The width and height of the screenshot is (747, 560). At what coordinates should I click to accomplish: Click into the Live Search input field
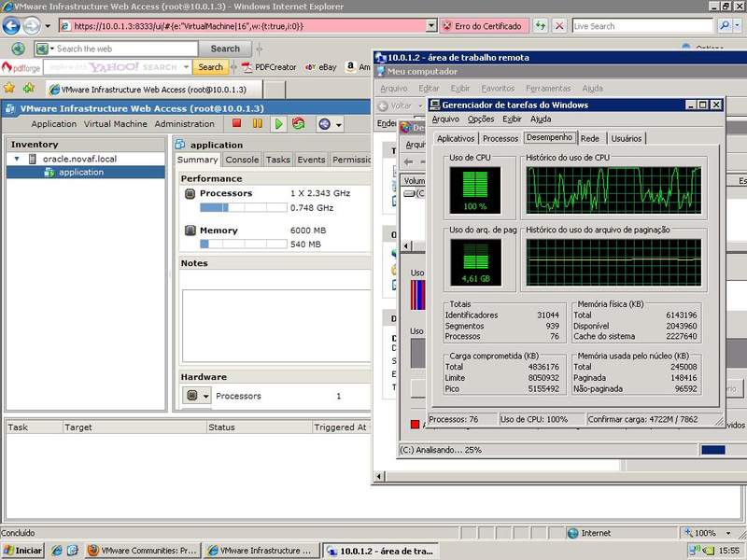click(x=642, y=26)
